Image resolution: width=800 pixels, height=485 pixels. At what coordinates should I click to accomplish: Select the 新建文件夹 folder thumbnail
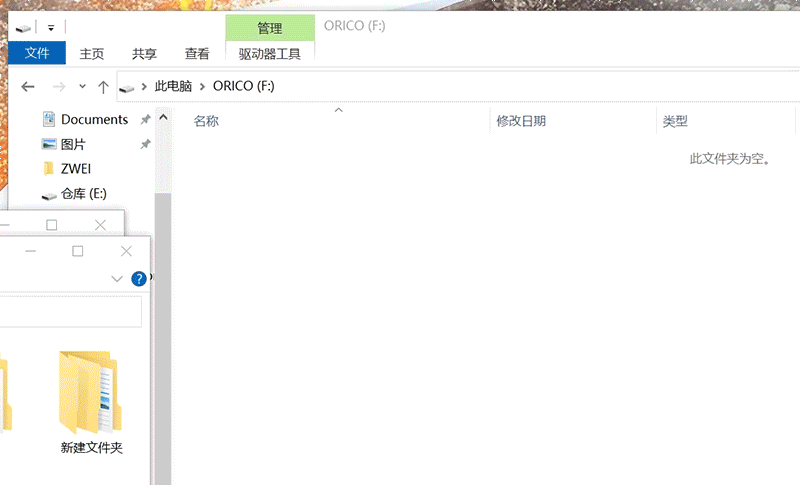tap(90, 392)
